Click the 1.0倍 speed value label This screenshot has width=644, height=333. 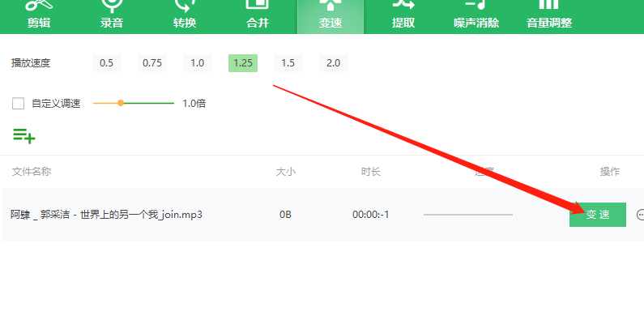click(x=194, y=104)
